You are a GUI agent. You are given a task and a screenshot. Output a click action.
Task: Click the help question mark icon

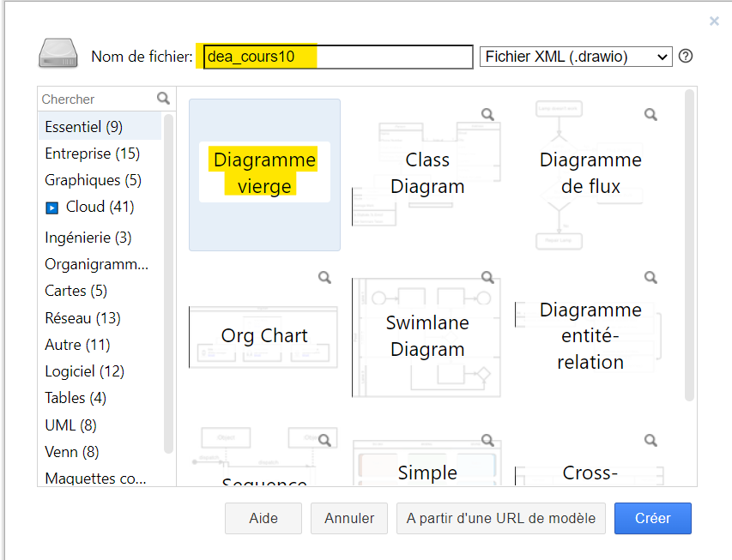click(x=685, y=57)
